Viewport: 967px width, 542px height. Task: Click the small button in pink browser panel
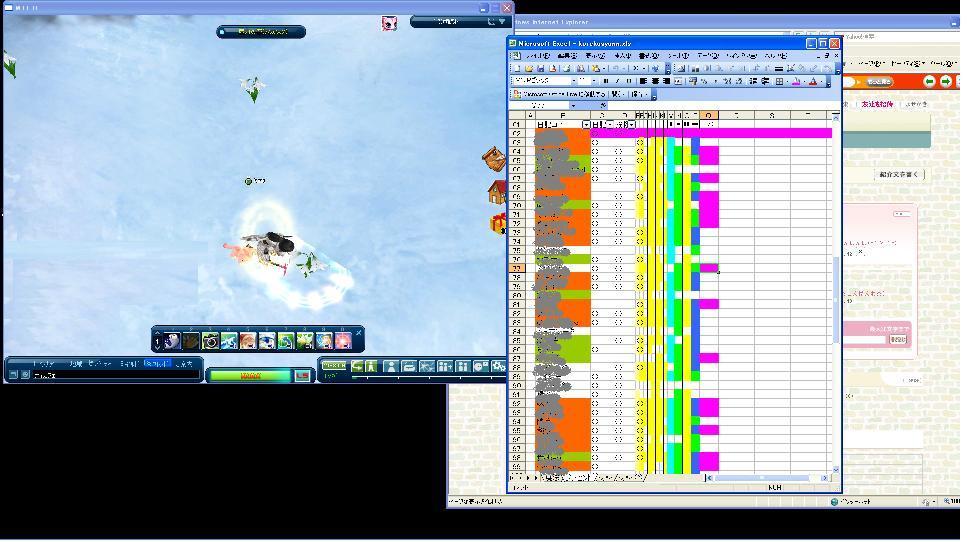click(898, 340)
